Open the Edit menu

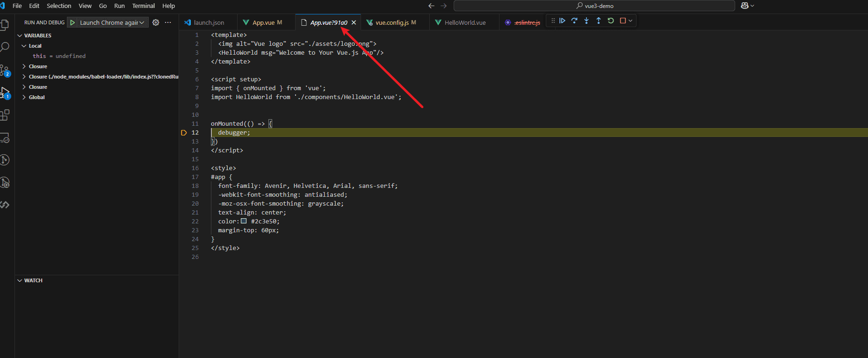click(x=34, y=6)
